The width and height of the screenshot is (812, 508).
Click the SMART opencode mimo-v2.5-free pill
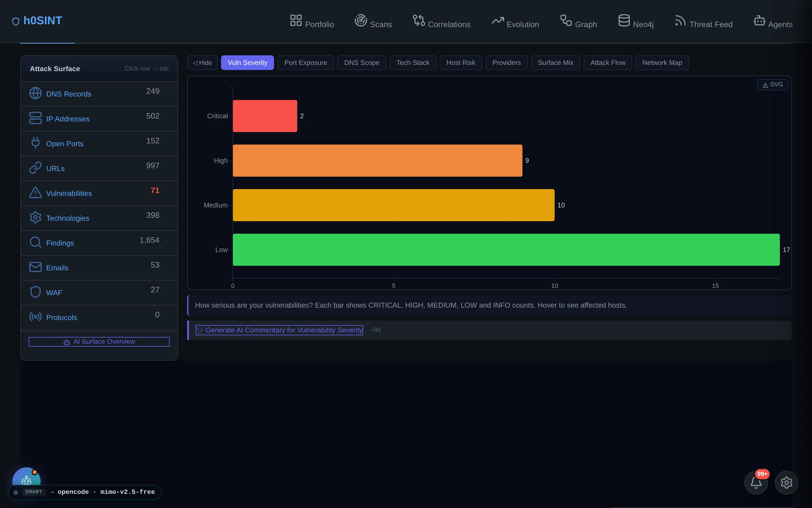[x=85, y=492]
